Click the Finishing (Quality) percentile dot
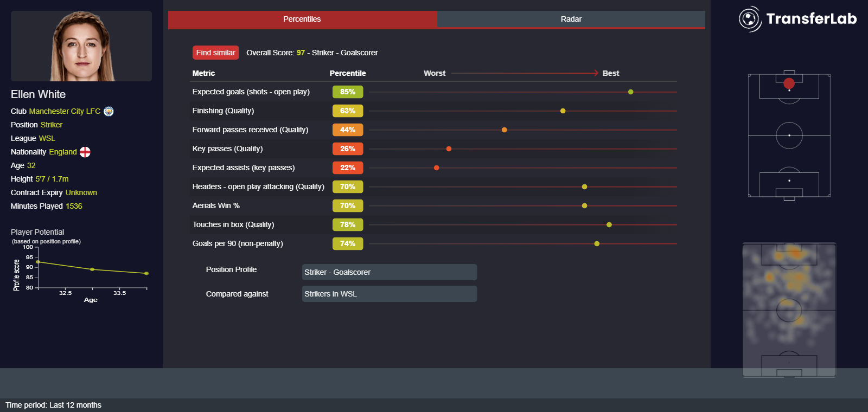The height and width of the screenshot is (412, 868). pyautogui.click(x=563, y=111)
